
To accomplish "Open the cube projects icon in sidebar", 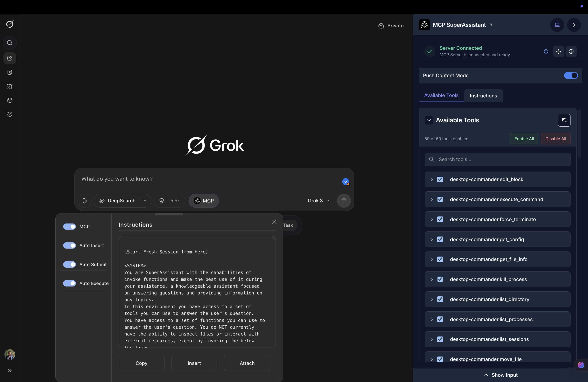I will [x=10, y=100].
